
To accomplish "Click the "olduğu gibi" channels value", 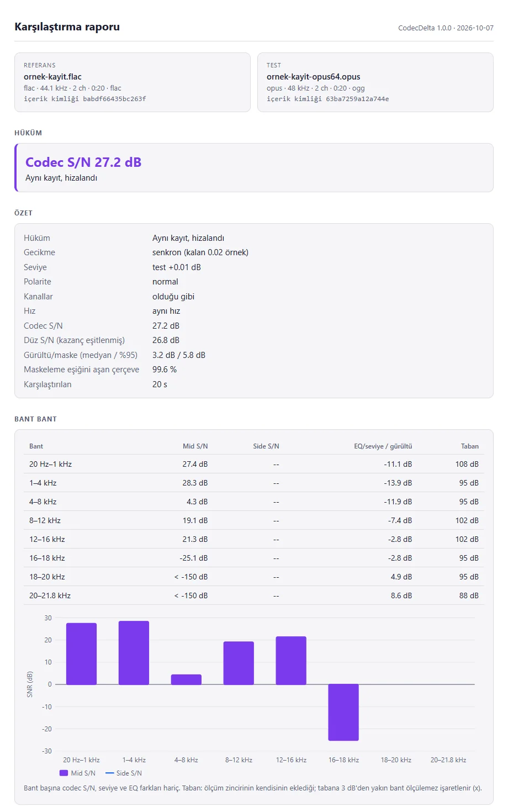I will [x=173, y=297].
